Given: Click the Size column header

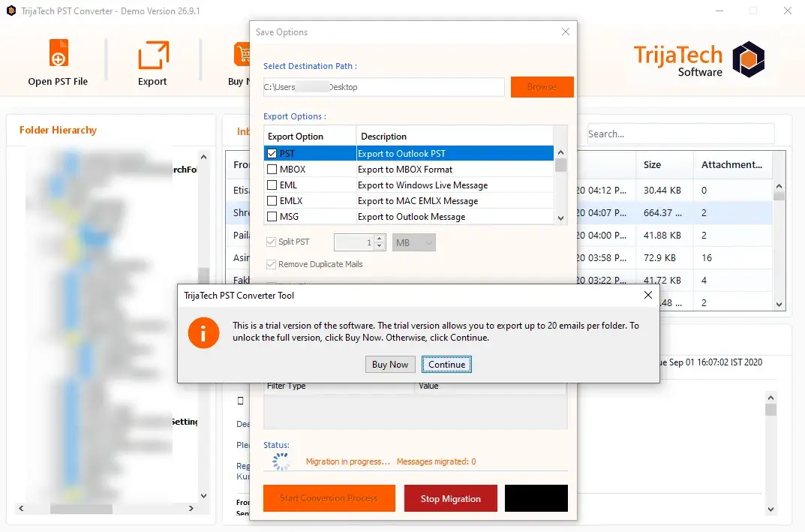Looking at the screenshot, I should coord(664,165).
